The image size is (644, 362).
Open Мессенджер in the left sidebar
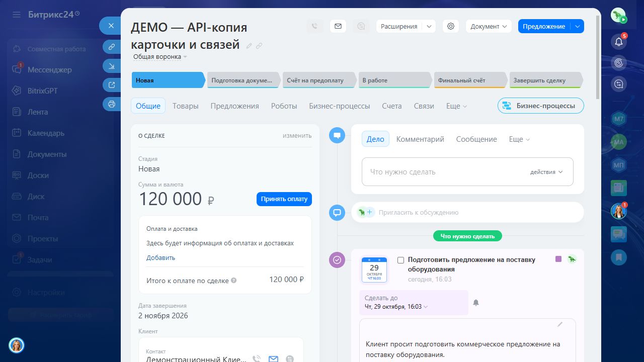pos(50,70)
